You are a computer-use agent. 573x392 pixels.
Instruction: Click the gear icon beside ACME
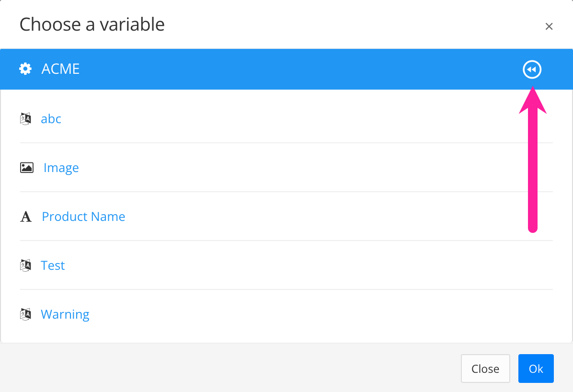(25, 69)
